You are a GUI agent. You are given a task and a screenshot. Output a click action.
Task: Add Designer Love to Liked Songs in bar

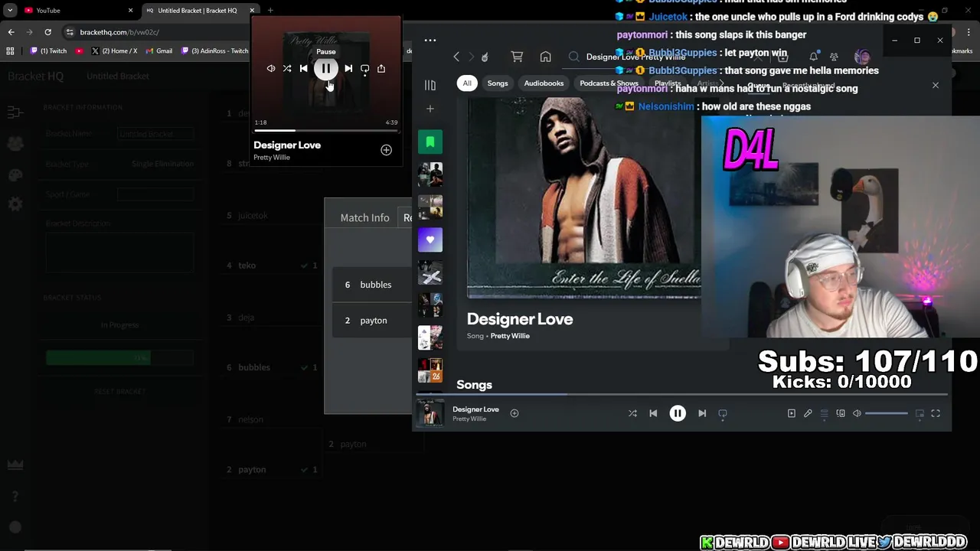click(514, 413)
